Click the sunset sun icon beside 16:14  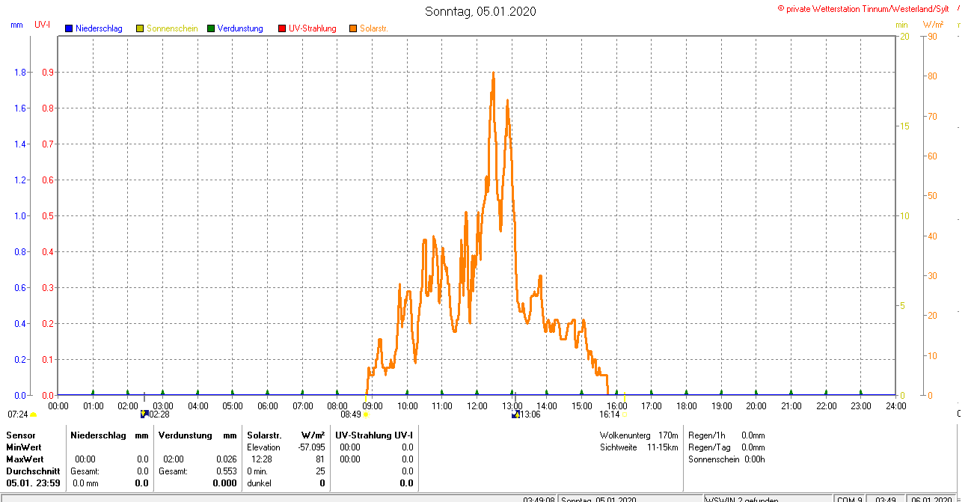click(624, 414)
